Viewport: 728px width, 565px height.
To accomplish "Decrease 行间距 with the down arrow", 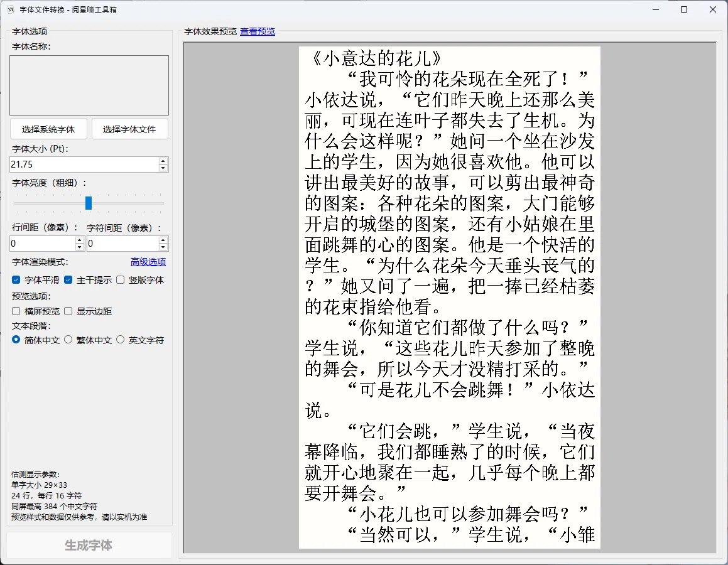I will click(79, 247).
